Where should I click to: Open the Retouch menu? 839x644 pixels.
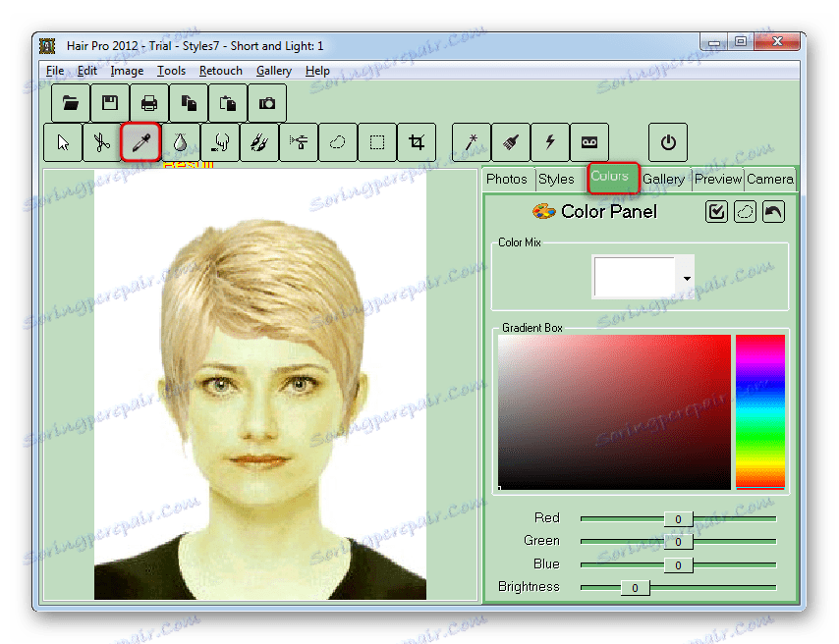coord(220,71)
